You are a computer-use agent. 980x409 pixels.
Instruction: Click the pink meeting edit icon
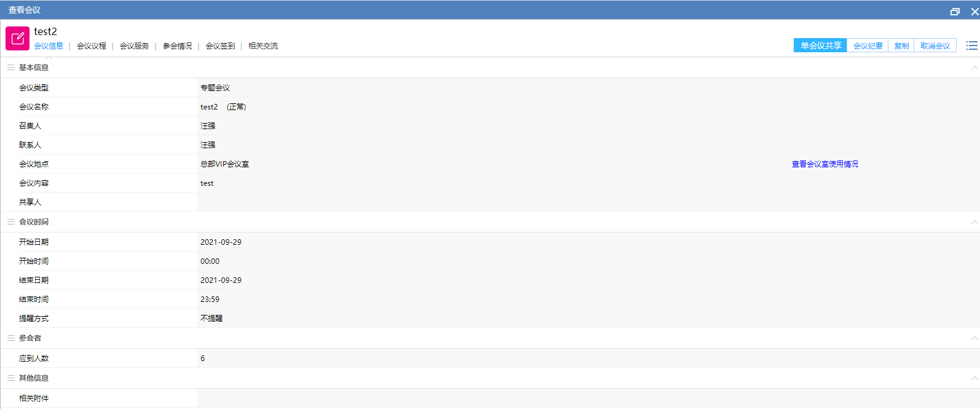point(17,38)
